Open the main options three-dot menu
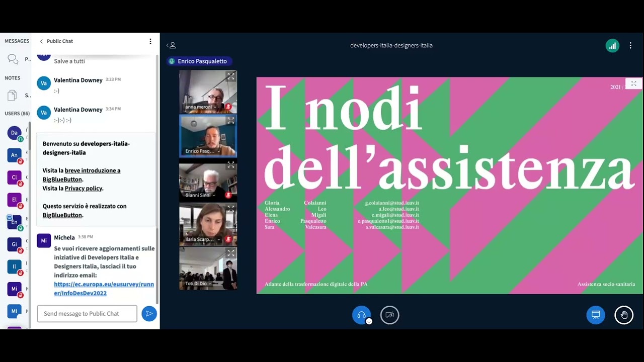The height and width of the screenshot is (362, 644). 630,46
